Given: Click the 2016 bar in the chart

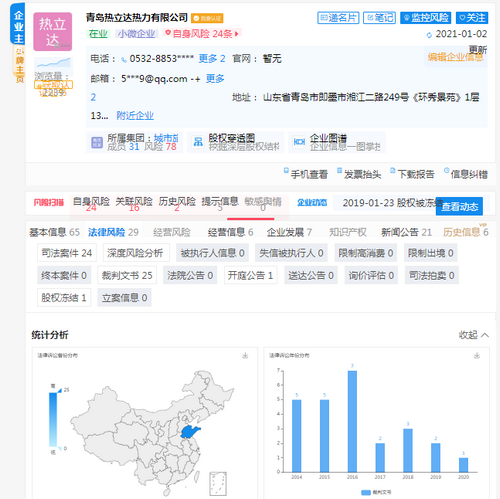Looking at the screenshot, I should [x=352, y=421].
